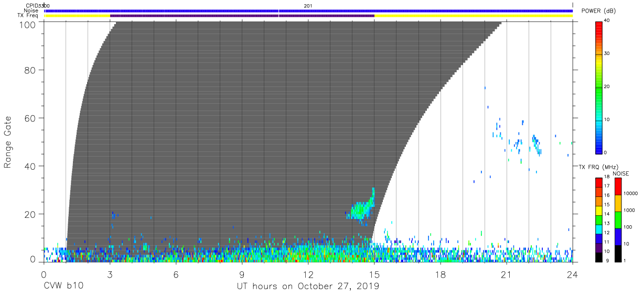Select the yellow TX Freq segment after 15 UT

(x=474, y=16)
